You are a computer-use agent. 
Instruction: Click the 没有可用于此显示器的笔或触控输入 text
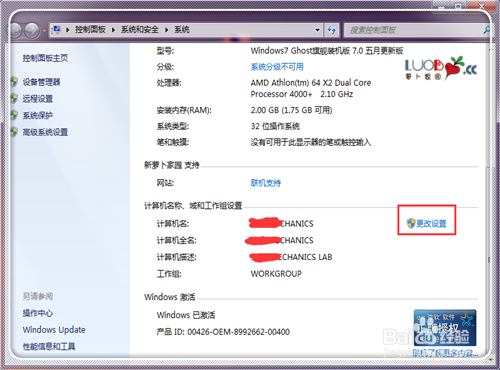point(311,142)
